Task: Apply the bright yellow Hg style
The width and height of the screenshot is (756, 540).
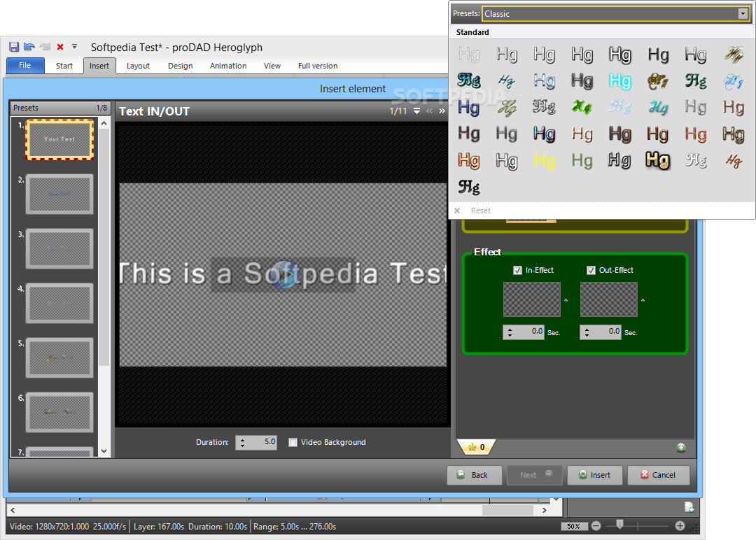Action: point(545,161)
